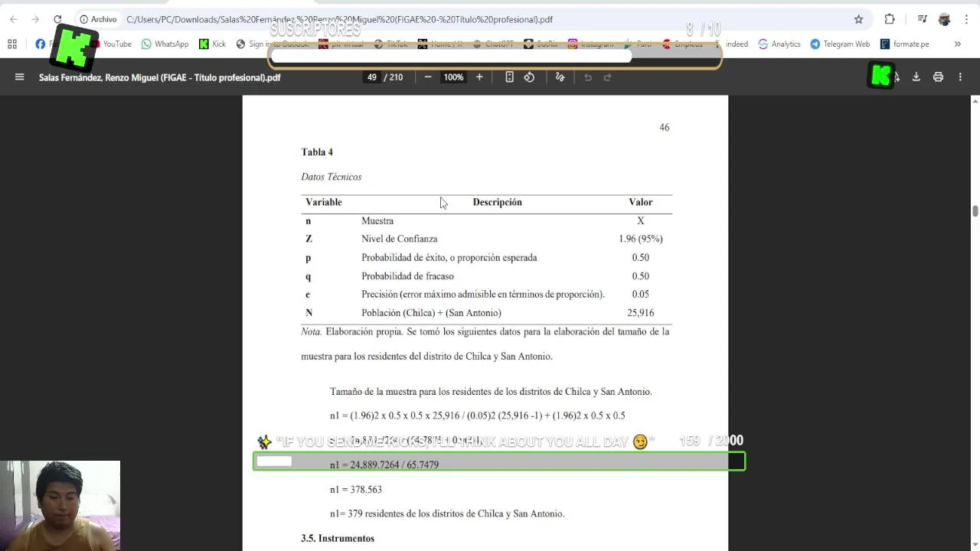Print the PDF document
Screen dimensions: 980x551
pyautogui.click(x=938, y=77)
